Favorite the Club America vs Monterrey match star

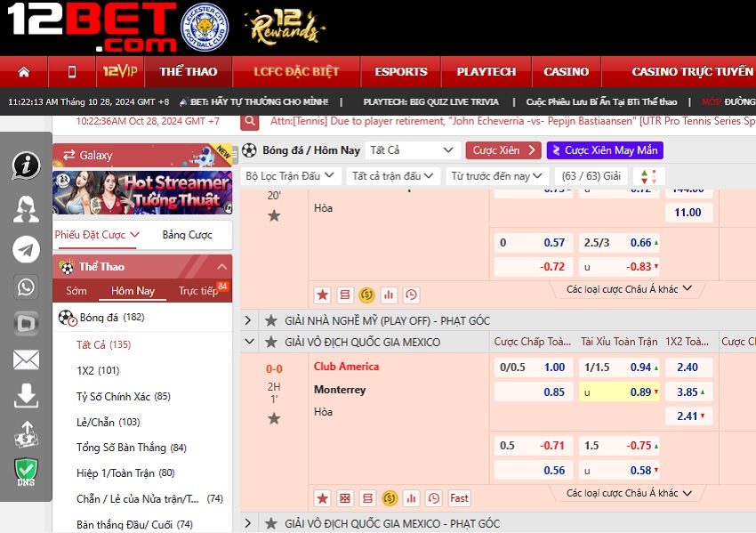[274, 418]
